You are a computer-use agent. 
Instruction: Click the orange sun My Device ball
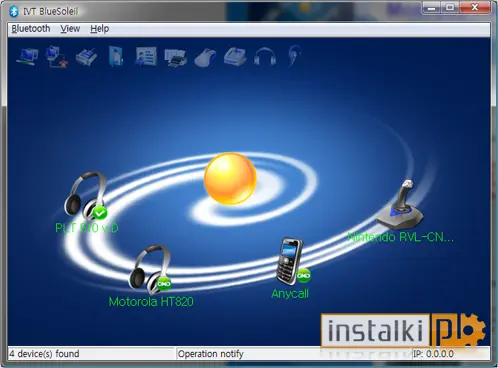pyautogui.click(x=230, y=178)
